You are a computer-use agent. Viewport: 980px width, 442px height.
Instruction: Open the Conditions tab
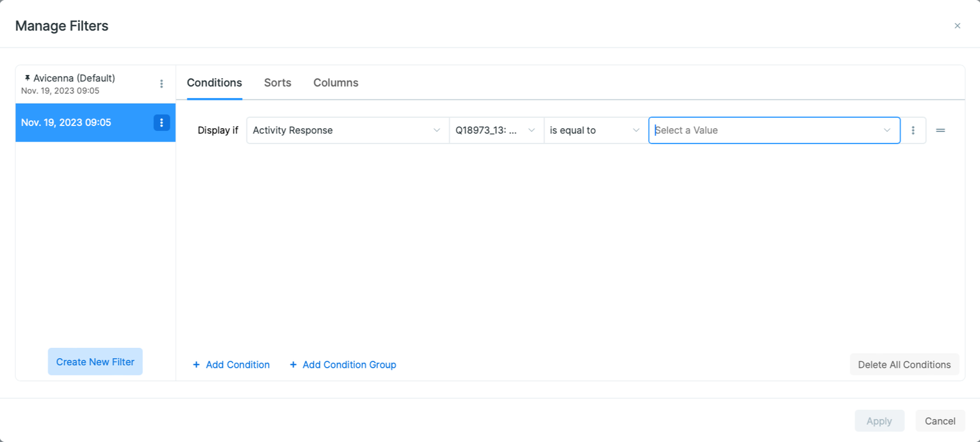(x=214, y=83)
